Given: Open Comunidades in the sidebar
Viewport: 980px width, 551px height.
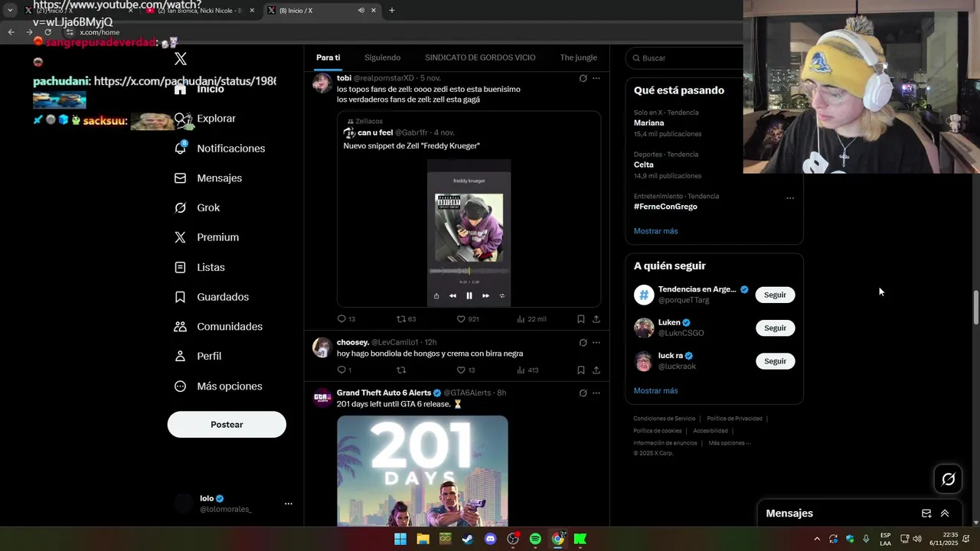Looking at the screenshot, I should 218,327.
